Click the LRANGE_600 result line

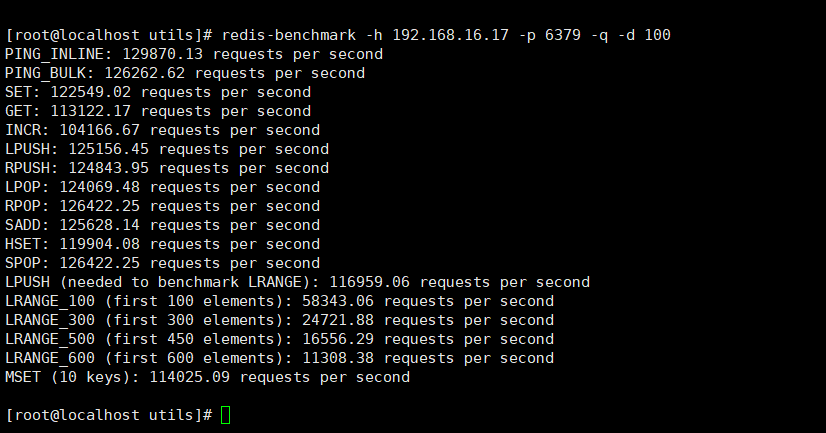tap(280, 358)
